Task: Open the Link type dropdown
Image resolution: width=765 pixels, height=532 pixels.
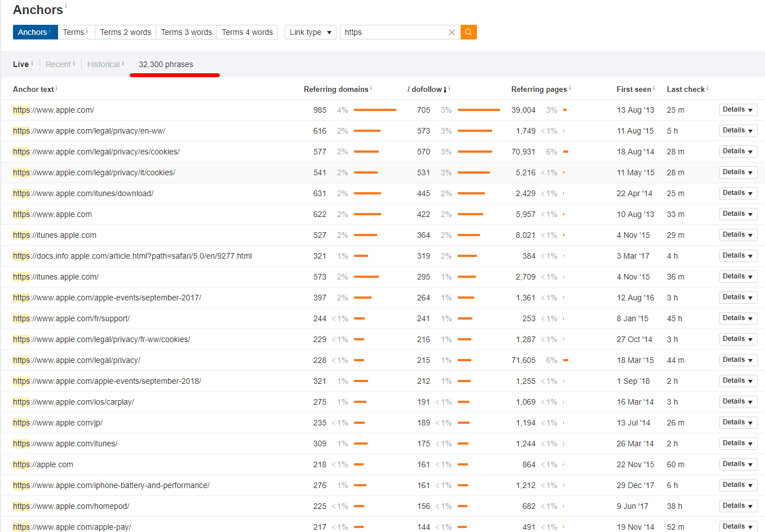Action: (x=310, y=32)
